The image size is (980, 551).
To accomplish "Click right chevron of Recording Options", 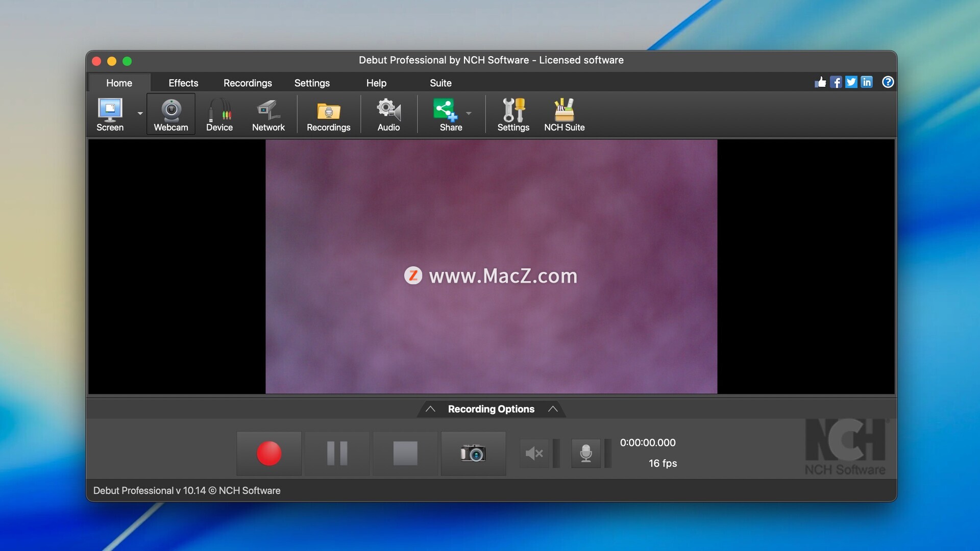I will [x=553, y=409].
